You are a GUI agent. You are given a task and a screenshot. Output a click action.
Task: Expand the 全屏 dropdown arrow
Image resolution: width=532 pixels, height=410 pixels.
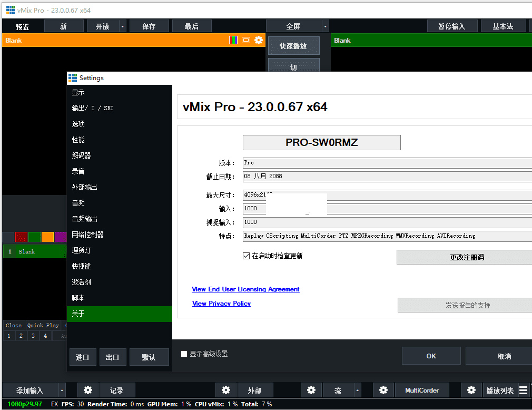coord(325,26)
